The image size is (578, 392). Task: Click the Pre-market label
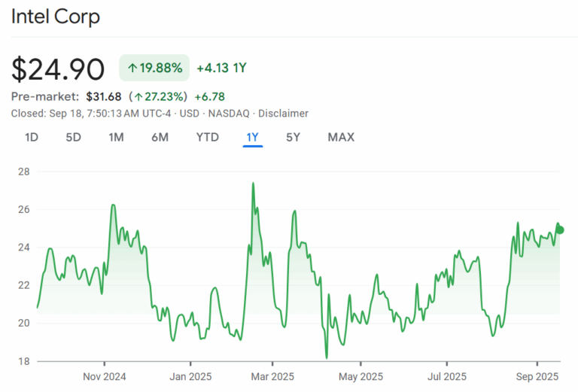tap(45, 96)
